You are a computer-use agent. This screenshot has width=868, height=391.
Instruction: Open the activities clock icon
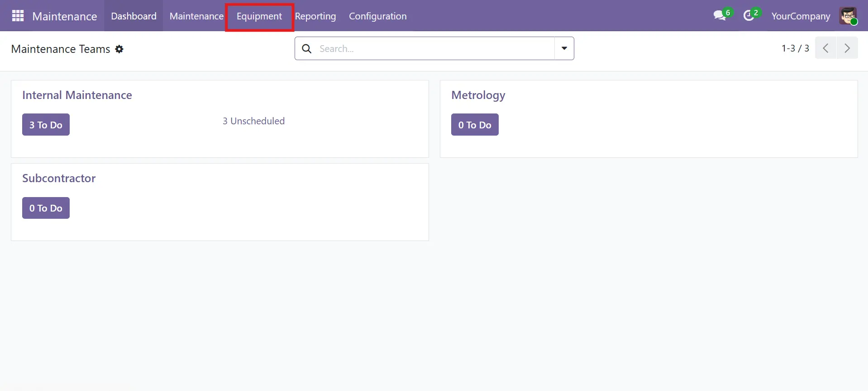(749, 16)
